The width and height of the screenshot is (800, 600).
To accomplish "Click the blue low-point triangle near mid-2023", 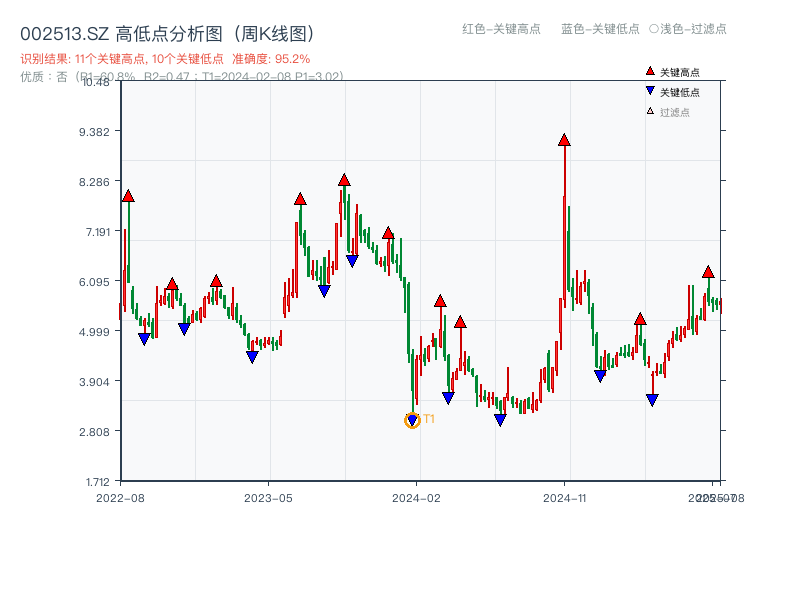I will tap(251, 356).
